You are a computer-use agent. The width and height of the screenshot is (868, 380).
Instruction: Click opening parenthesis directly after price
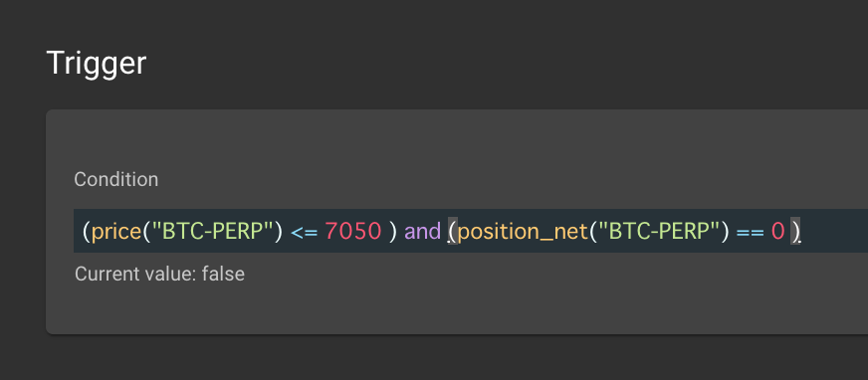pos(146,231)
